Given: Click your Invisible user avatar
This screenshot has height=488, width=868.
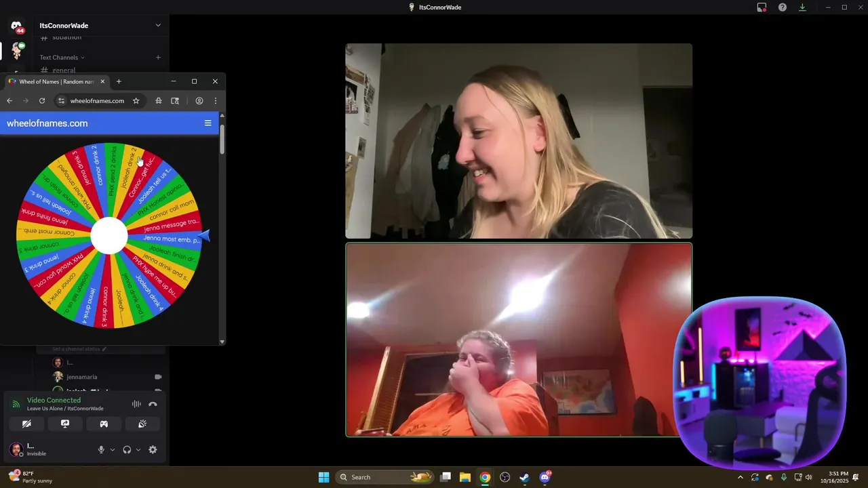Looking at the screenshot, I should click(16, 449).
